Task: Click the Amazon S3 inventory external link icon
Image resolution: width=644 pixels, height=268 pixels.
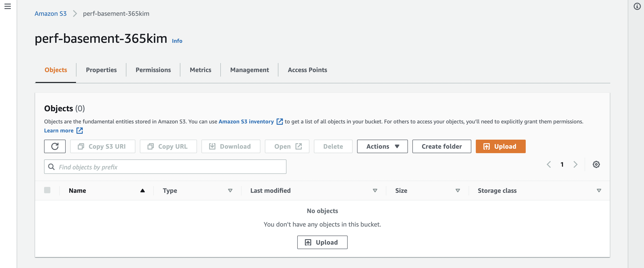Action: tap(280, 121)
